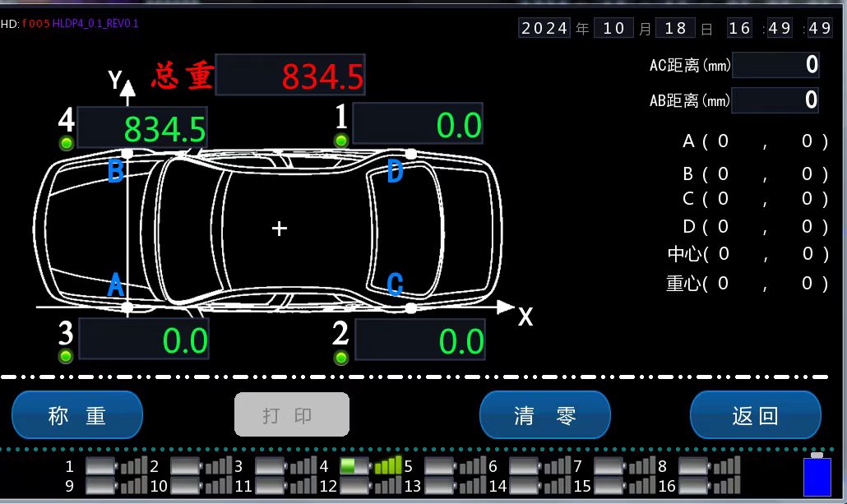Click the greyed 打印 (print) button
This screenshot has width=847, height=504.
(292, 415)
